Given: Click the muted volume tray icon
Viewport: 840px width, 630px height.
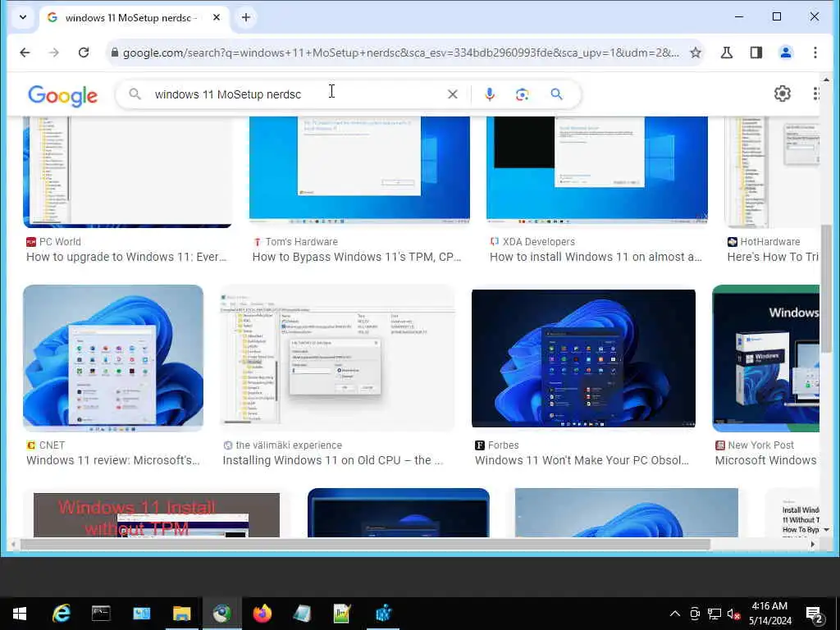Looking at the screenshot, I should click(x=734, y=614).
